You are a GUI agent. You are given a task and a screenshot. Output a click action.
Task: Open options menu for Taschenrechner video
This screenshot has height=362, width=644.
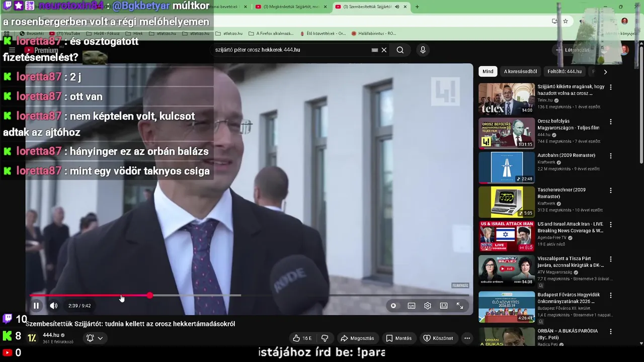611,191
